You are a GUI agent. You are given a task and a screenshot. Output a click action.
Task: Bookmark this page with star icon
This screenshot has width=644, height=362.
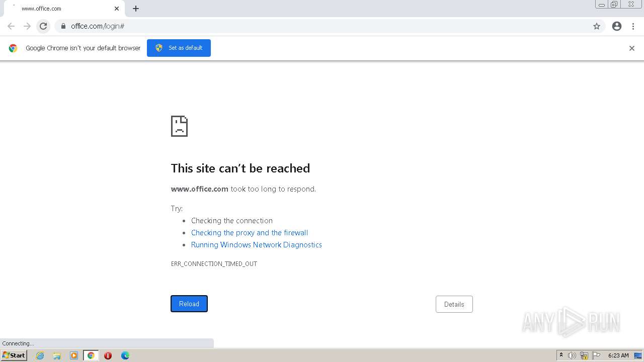point(597,26)
